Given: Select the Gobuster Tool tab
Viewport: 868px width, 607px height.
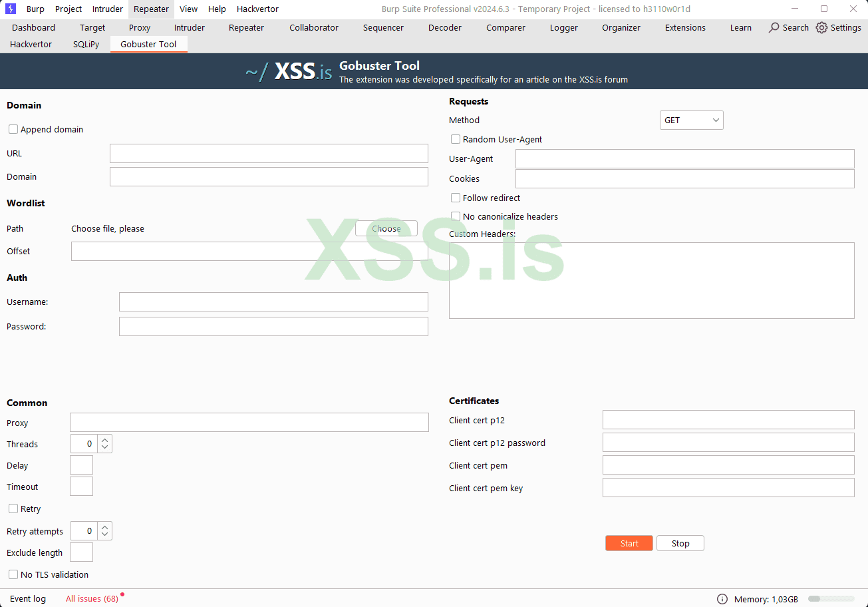Looking at the screenshot, I should [x=148, y=44].
